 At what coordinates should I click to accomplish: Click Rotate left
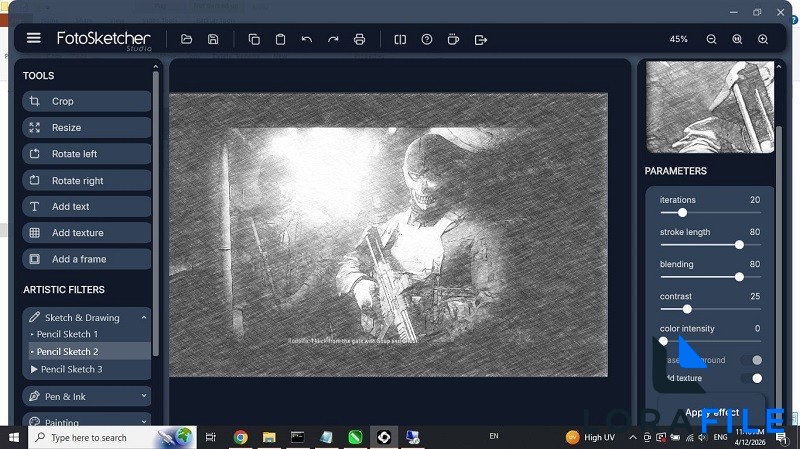click(x=87, y=154)
